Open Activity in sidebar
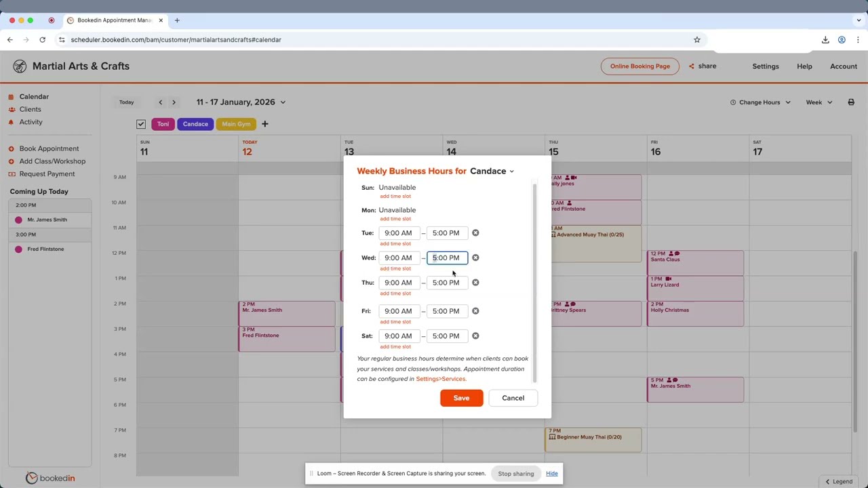 31,122
